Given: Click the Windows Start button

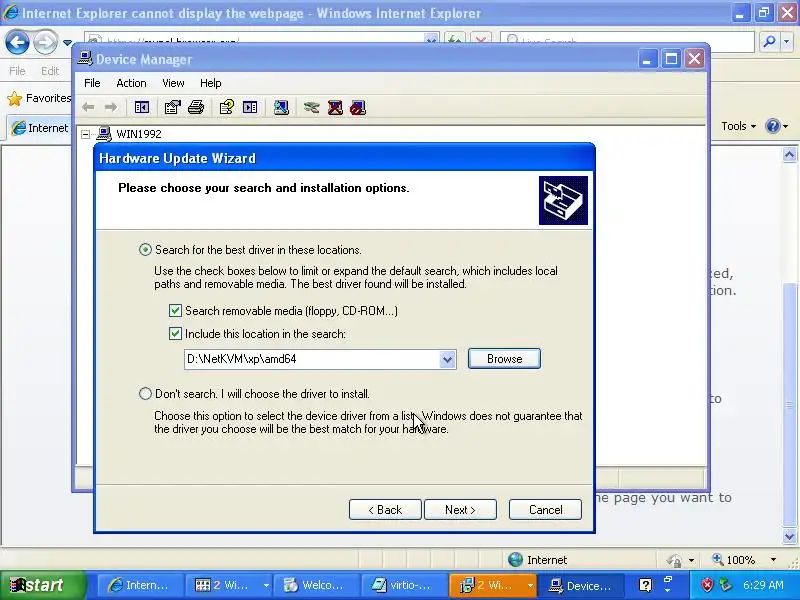Looking at the screenshot, I should (x=43, y=585).
